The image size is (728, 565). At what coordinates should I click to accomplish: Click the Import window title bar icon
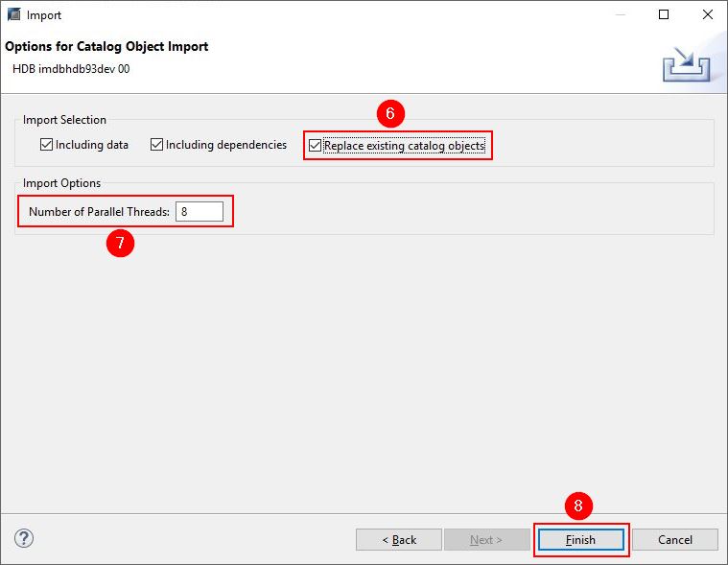tap(13, 15)
